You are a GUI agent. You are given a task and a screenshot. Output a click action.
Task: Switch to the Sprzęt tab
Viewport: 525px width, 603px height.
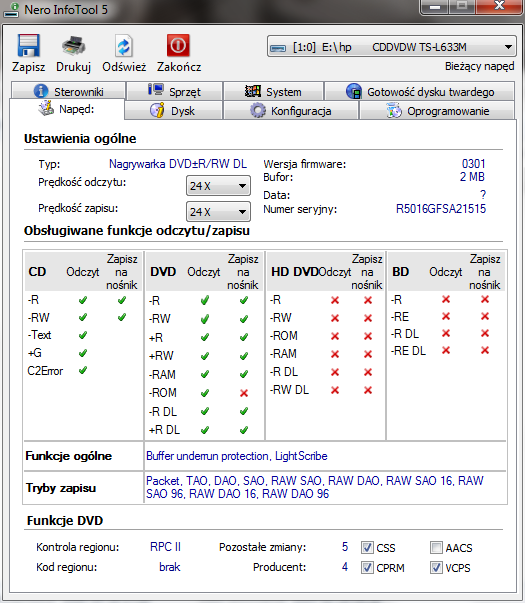coord(174,91)
